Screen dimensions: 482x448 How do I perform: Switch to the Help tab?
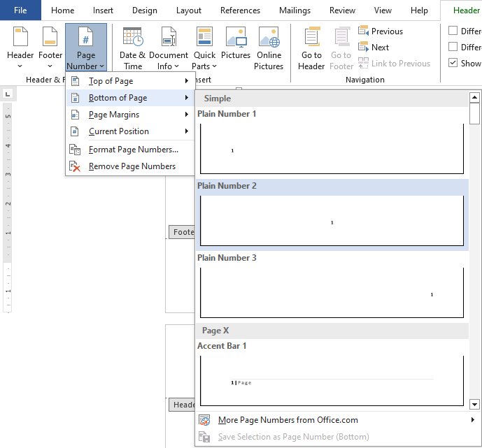[x=419, y=10]
